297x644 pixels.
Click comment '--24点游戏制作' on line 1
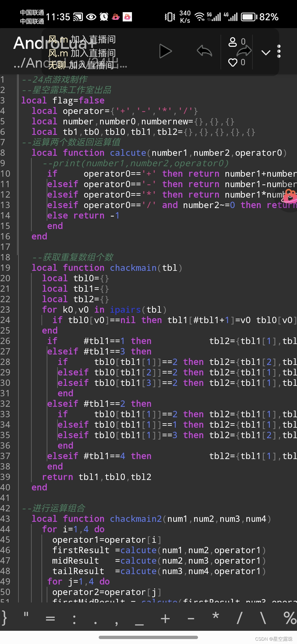coord(54,80)
